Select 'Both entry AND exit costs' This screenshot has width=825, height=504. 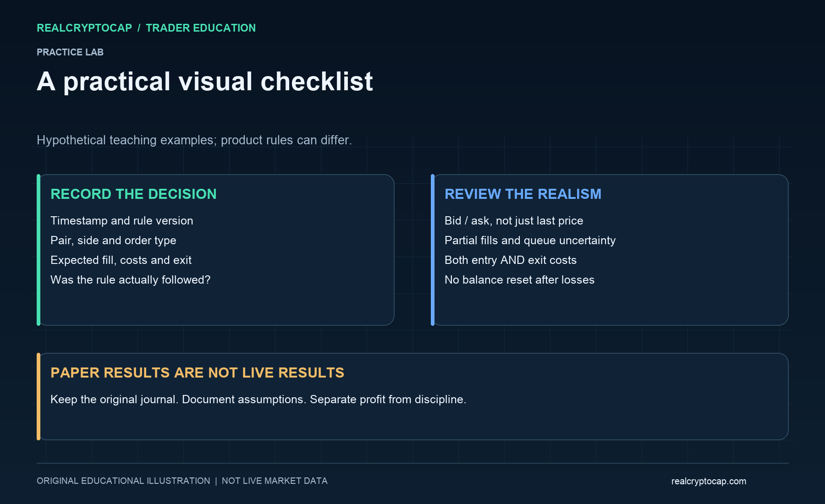point(511,260)
